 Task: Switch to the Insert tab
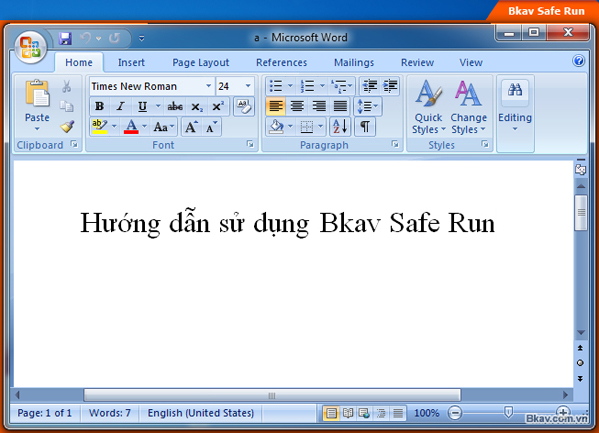pos(131,62)
